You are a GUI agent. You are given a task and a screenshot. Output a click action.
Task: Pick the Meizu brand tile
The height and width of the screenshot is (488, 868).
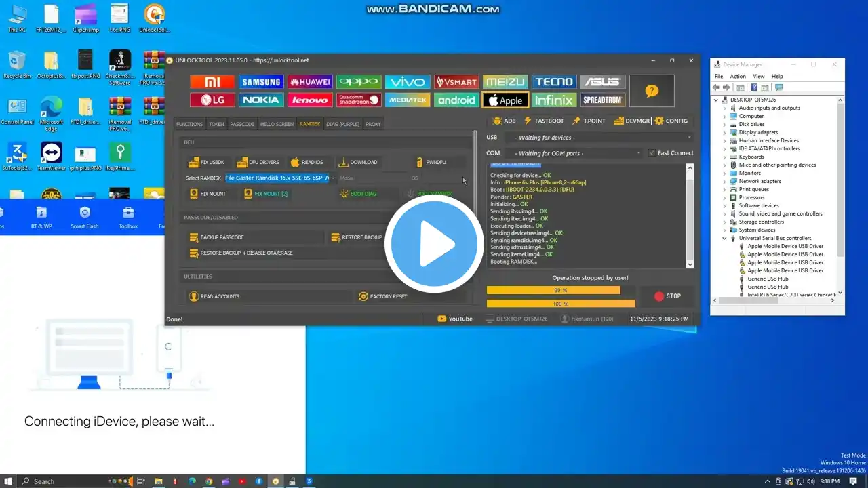(x=505, y=82)
